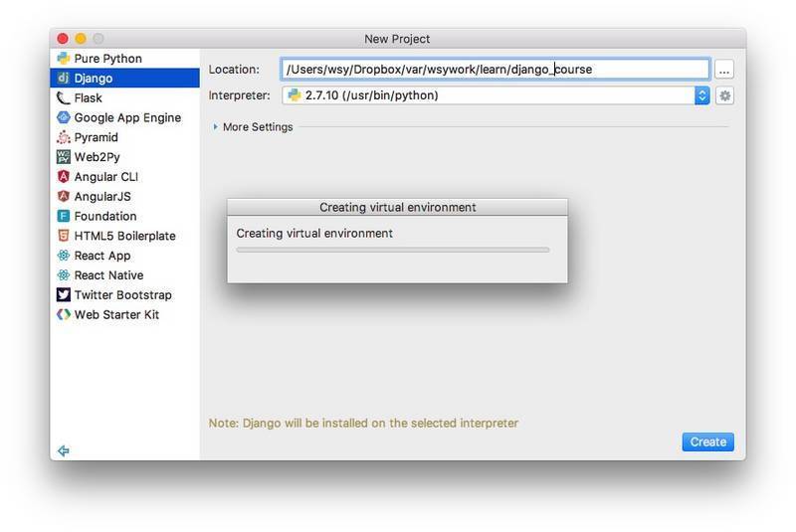Select Flask project type

(x=125, y=97)
